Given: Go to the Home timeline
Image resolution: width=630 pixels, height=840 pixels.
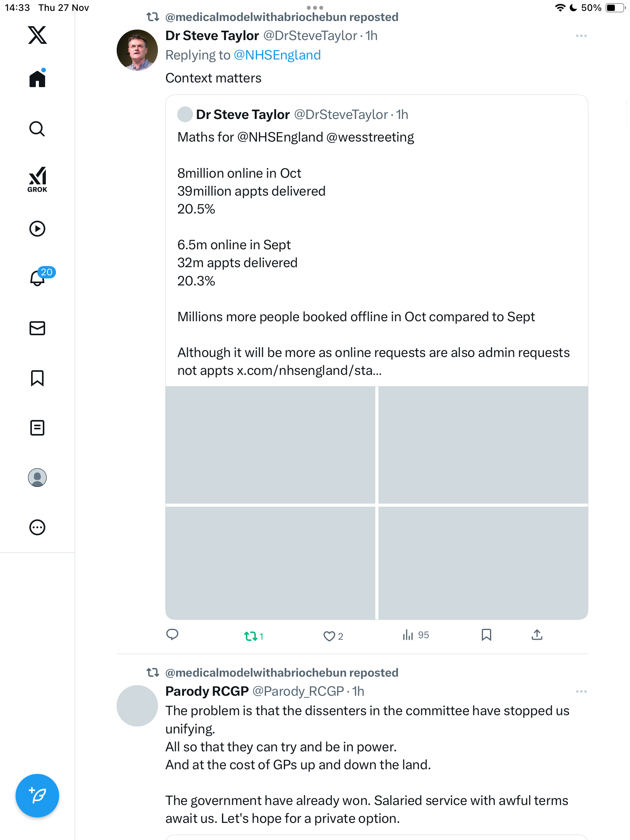Looking at the screenshot, I should (x=37, y=79).
